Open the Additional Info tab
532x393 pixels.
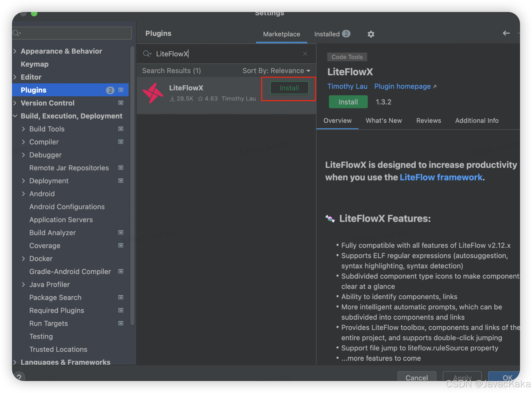coord(477,121)
